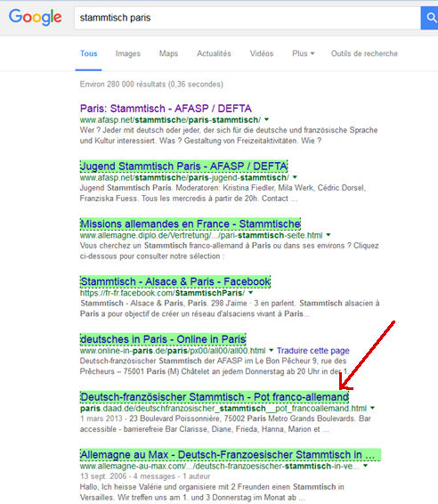Click 'Traduire cette page' link

[313, 351]
